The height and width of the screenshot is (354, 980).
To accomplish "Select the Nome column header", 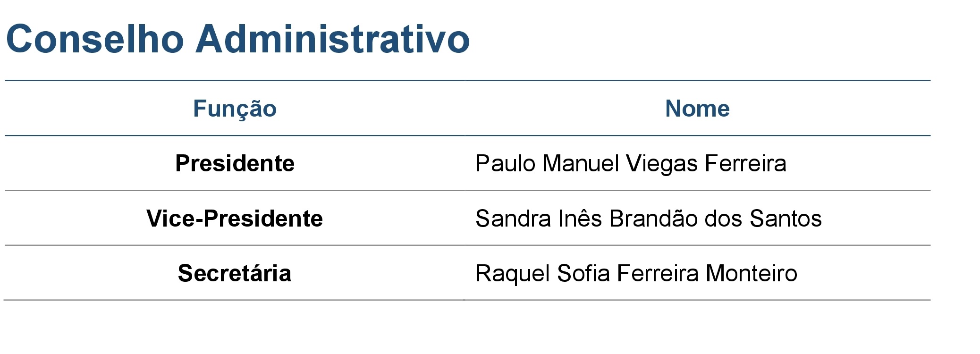I will [697, 109].
